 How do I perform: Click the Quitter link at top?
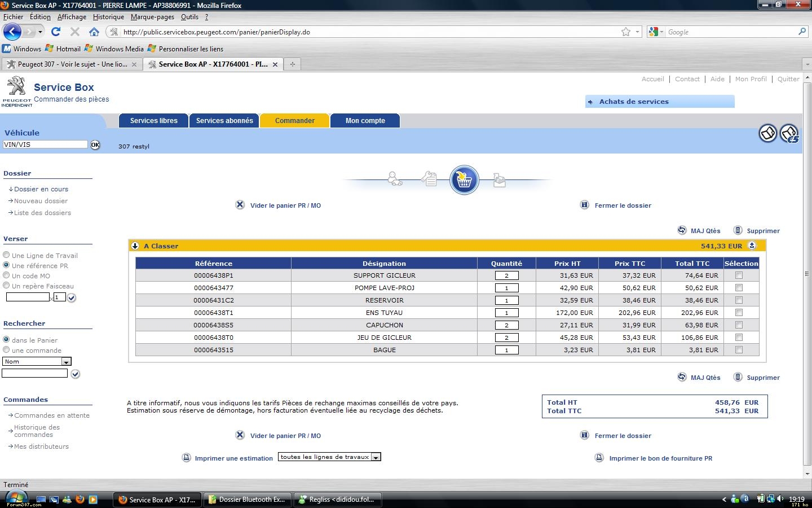tap(788, 79)
